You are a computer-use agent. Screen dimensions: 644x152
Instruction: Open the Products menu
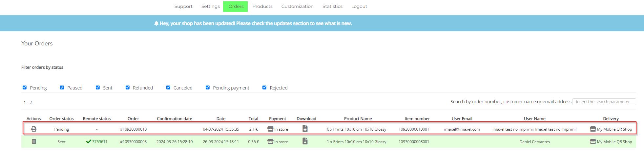(x=262, y=6)
